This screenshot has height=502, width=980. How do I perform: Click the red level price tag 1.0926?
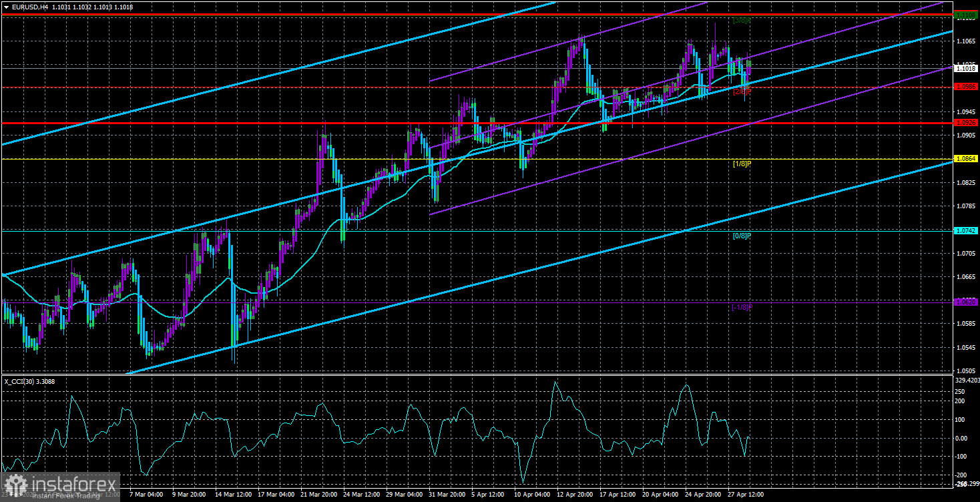coord(966,123)
